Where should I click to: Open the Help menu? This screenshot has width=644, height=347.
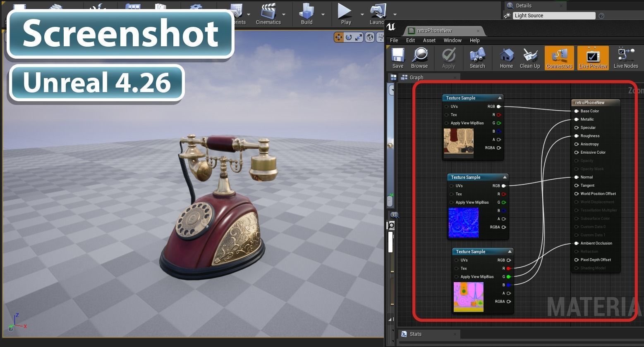474,40
